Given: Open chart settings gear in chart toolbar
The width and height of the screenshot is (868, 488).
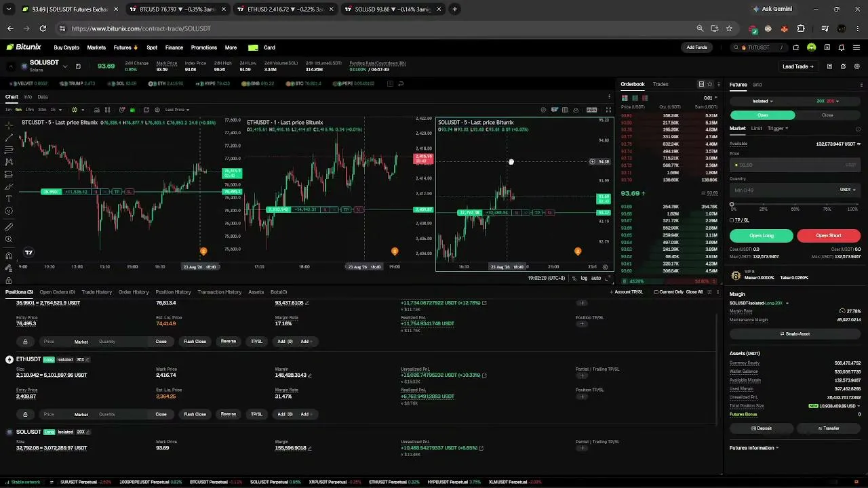Looking at the screenshot, I should (x=157, y=110).
